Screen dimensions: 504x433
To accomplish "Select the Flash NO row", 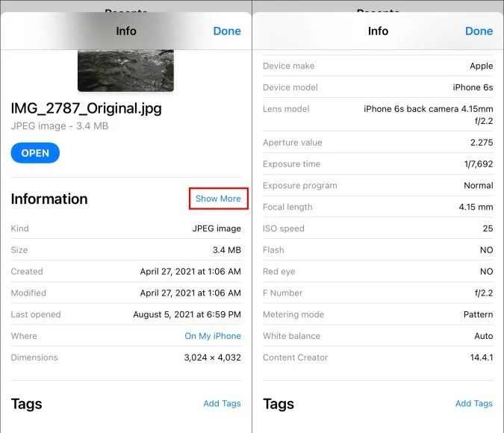I will [378, 250].
